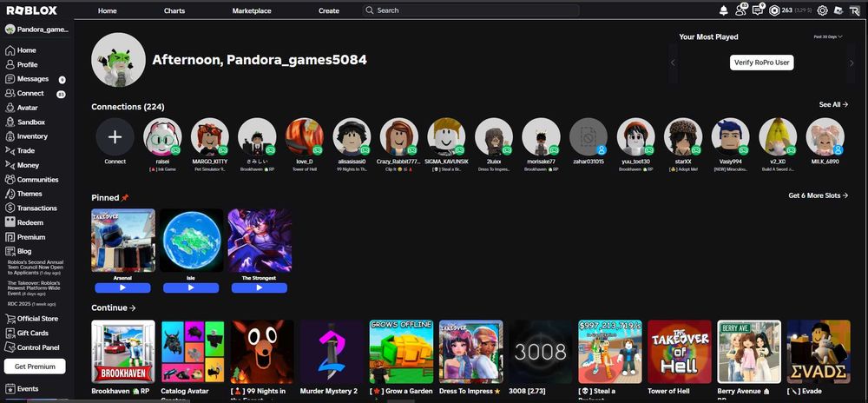
Task: Click See All connections link
Action: point(833,104)
